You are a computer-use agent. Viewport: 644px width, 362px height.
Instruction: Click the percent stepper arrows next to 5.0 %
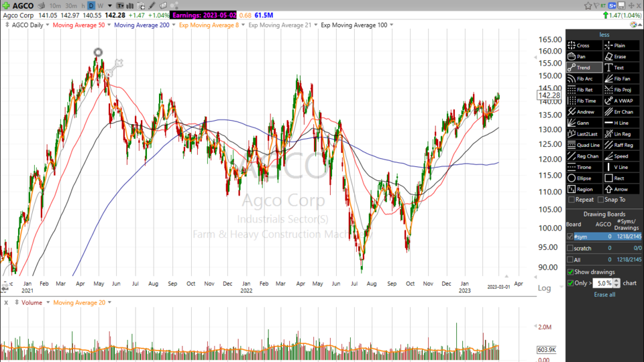pos(616,283)
